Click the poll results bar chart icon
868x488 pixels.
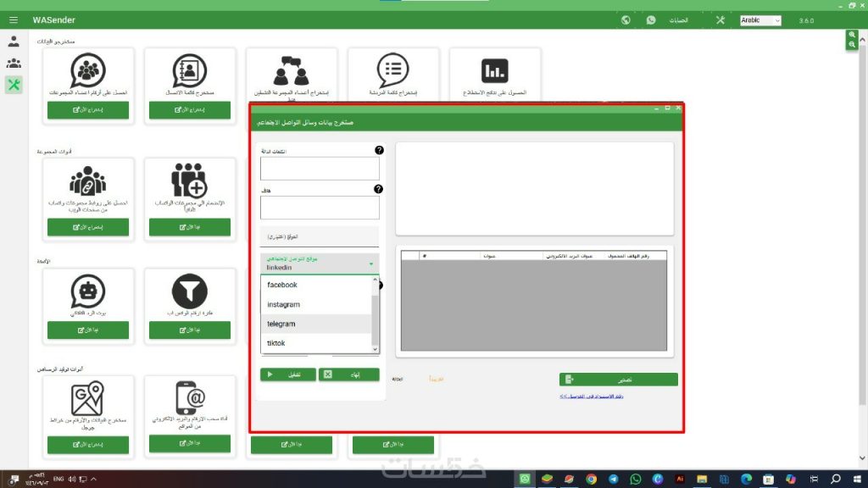click(x=494, y=71)
